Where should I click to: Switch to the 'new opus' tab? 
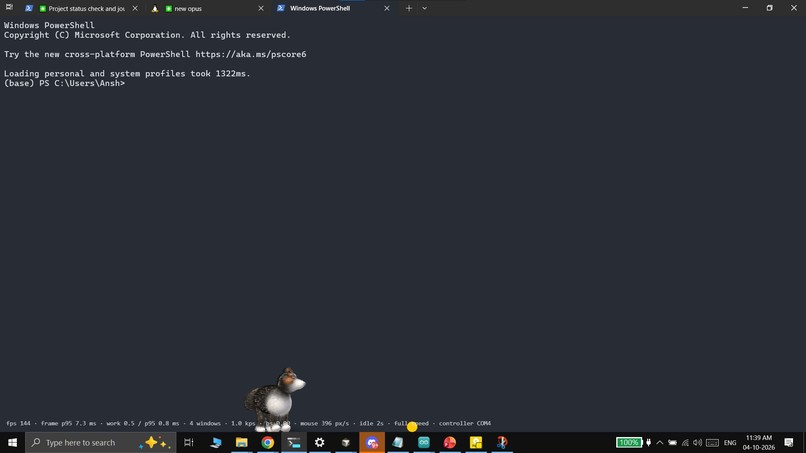(206, 8)
